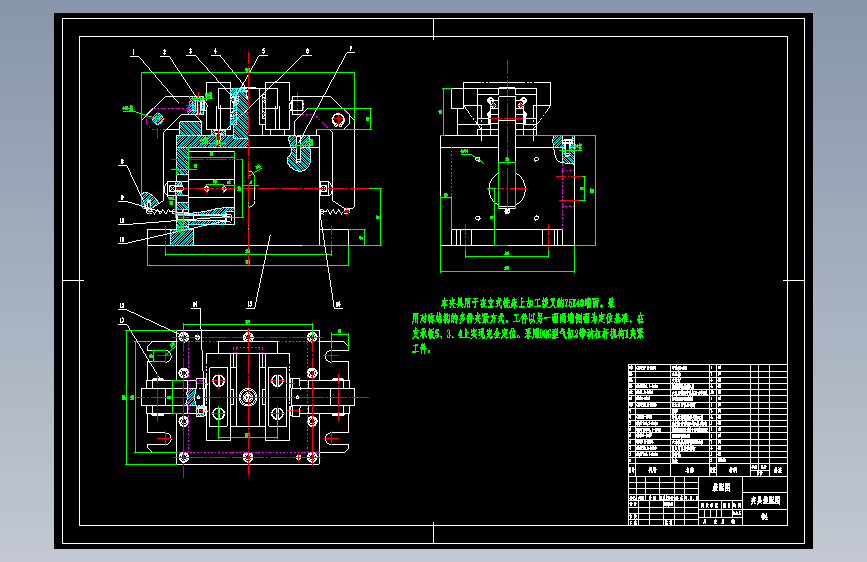Click note line starting 用对称结构的多件夹紧
Image resolution: width=867 pixels, height=562 pixels.
(528, 319)
